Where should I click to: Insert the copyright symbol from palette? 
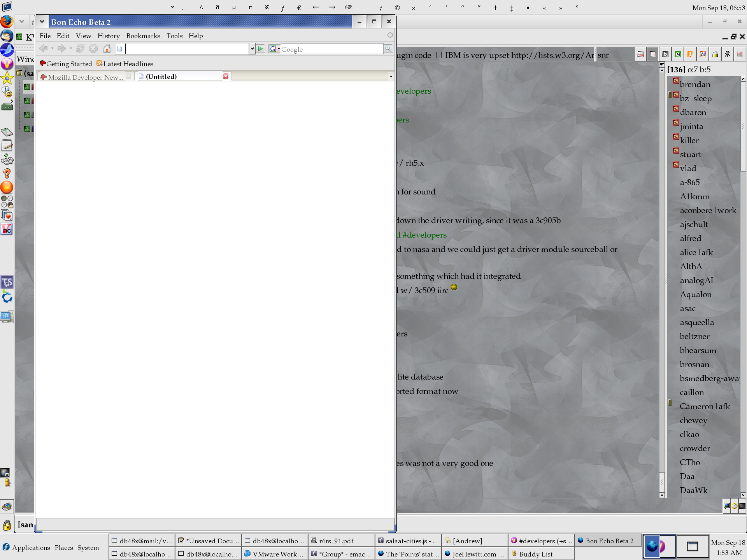[x=397, y=7]
